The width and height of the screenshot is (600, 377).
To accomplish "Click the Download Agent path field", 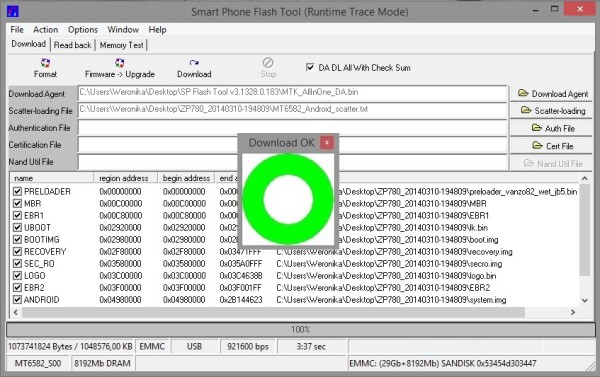I will tap(292, 93).
